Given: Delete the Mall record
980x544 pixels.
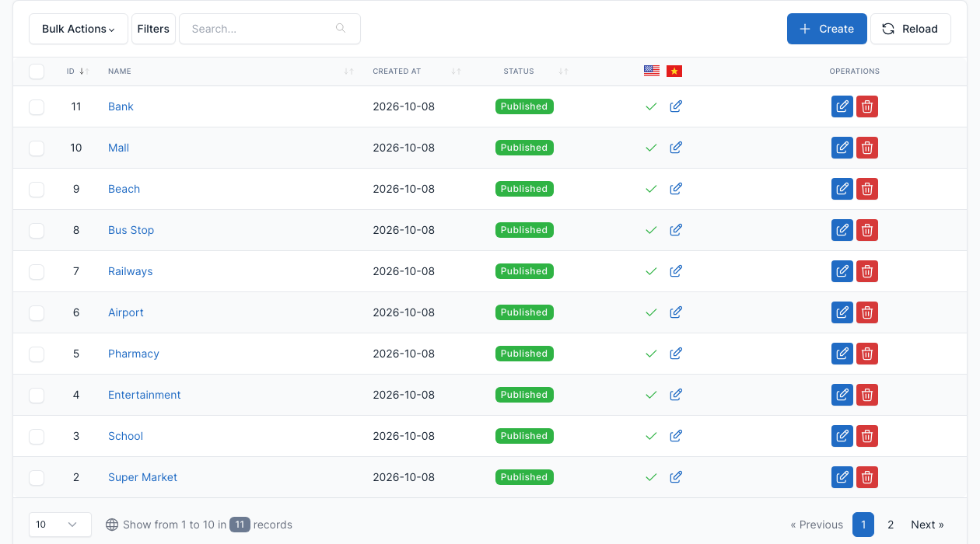Looking at the screenshot, I should 867,148.
